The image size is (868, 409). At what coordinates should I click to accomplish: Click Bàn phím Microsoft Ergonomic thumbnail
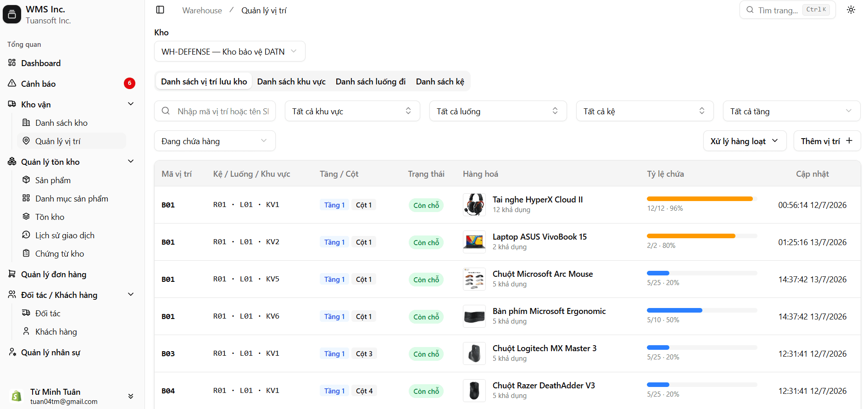(474, 316)
